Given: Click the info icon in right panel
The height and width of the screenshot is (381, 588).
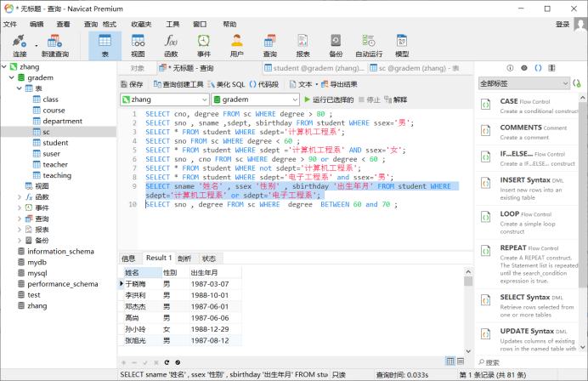Looking at the screenshot, I should 510,68.
